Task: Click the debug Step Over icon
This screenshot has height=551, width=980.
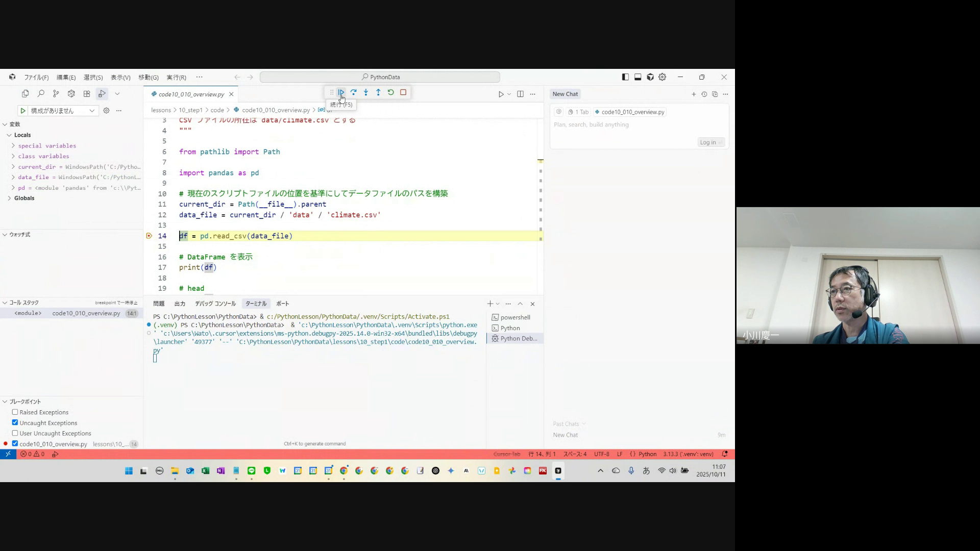Action: coord(354,92)
